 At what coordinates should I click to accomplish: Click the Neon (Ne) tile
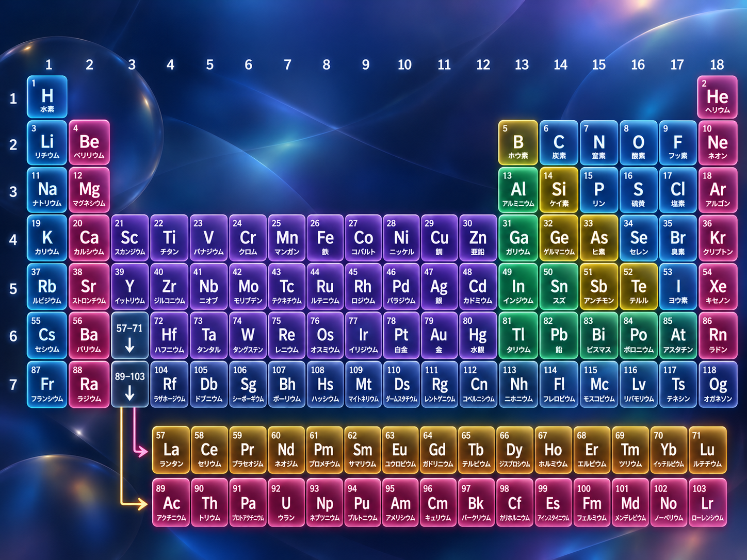pos(717,143)
